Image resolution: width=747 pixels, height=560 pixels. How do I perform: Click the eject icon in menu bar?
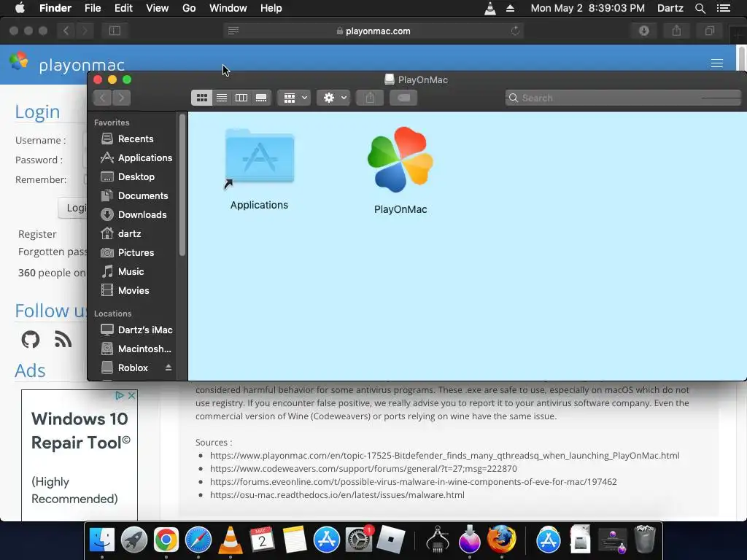pyautogui.click(x=510, y=8)
